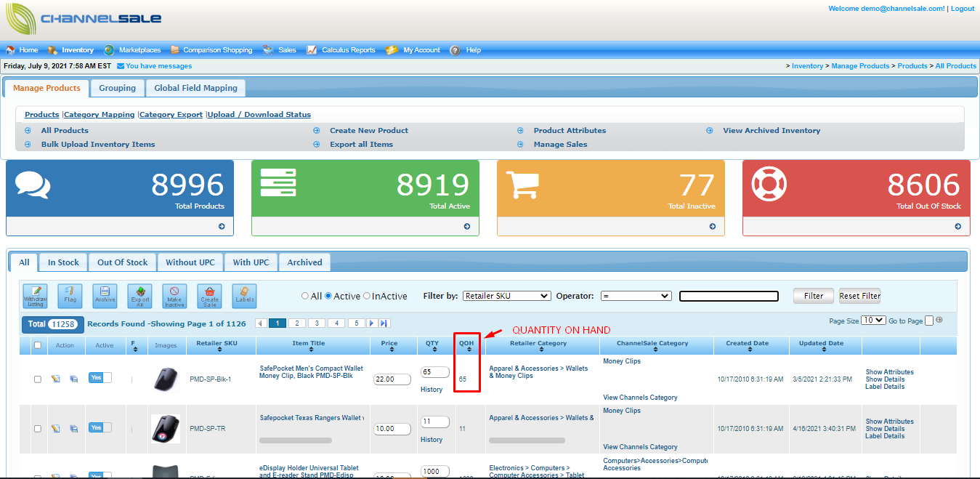Select the InActive radio button
Screen dimensions: 980x479
pyautogui.click(x=367, y=296)
